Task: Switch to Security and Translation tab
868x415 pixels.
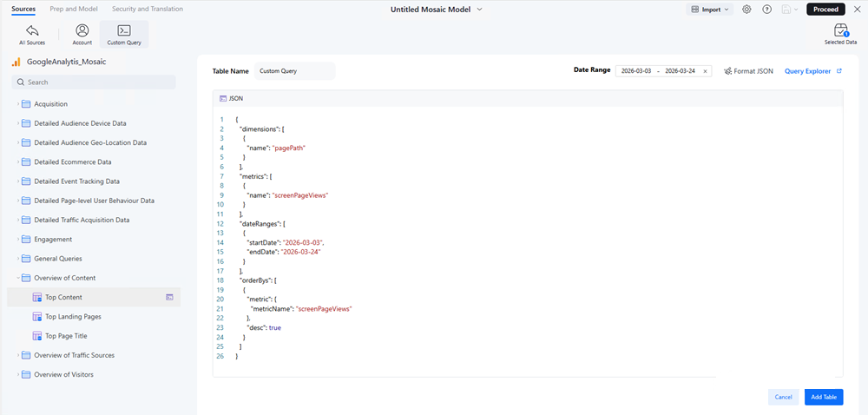Action: 148,9
